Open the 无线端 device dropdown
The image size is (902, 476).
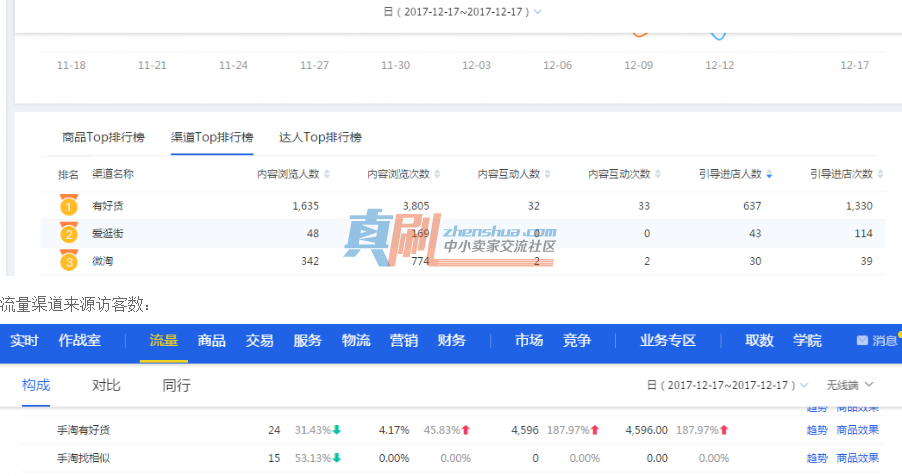850,385
